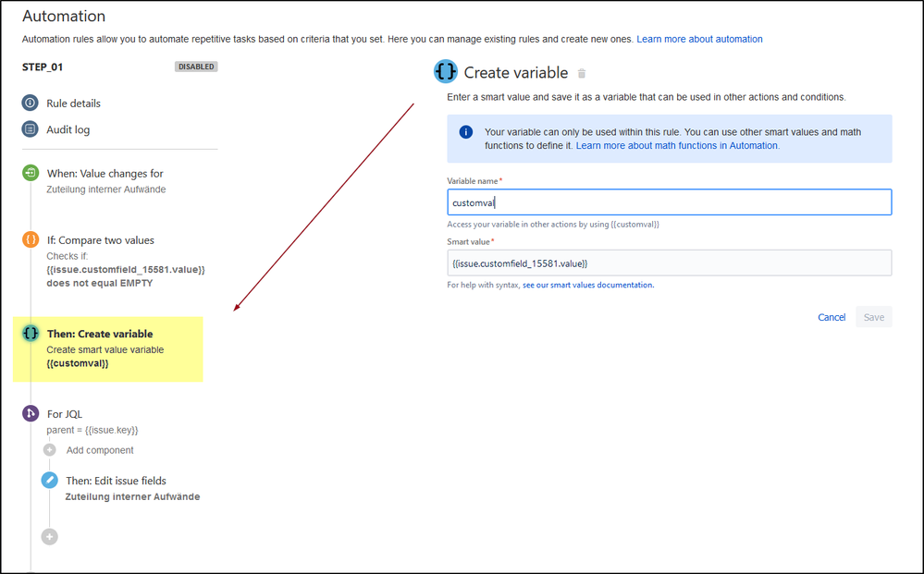The height and width of the screenshot is (574, 924).
Task: Click the large Create variable header icon
Action: point(446,72)
